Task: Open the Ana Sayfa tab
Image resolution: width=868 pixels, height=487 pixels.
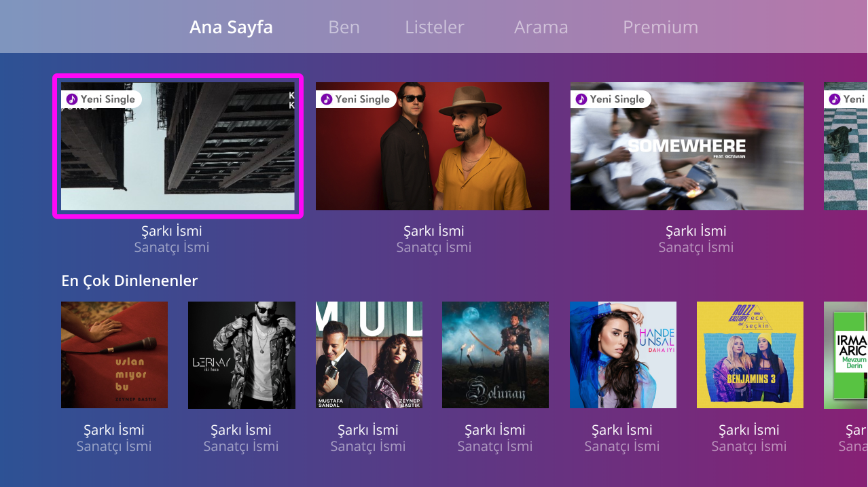Action: click(231, 27)
